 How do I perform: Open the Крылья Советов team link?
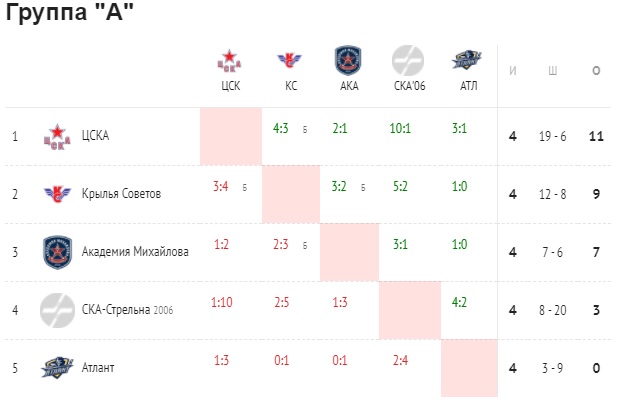(x=121, y=194)
